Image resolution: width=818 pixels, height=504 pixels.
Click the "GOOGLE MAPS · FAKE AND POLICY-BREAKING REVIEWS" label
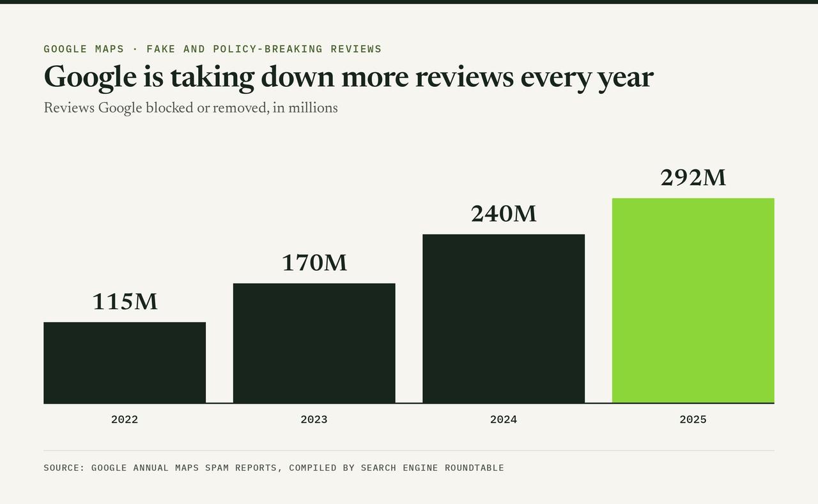pyautogui.click(x=213, y=49)
